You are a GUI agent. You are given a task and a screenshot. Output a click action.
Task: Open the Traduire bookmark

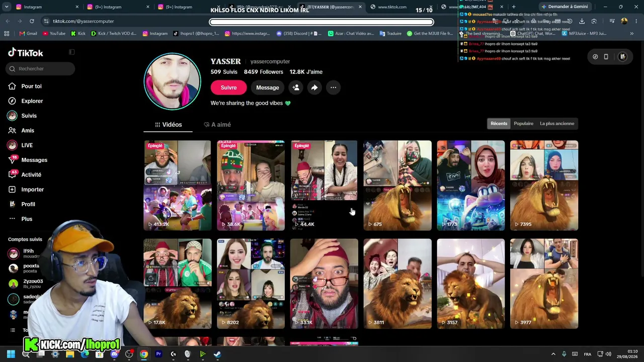pos(390,34)
